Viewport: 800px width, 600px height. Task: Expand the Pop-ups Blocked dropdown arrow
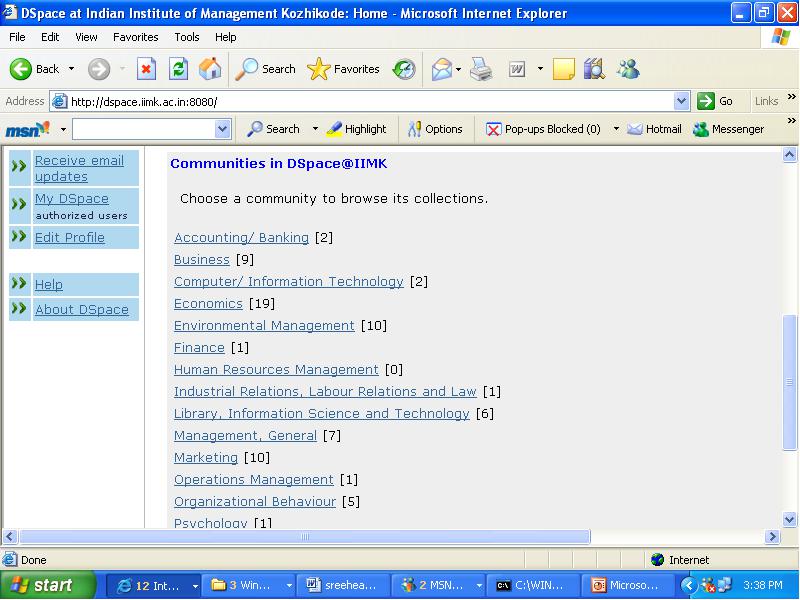[616, 129]
